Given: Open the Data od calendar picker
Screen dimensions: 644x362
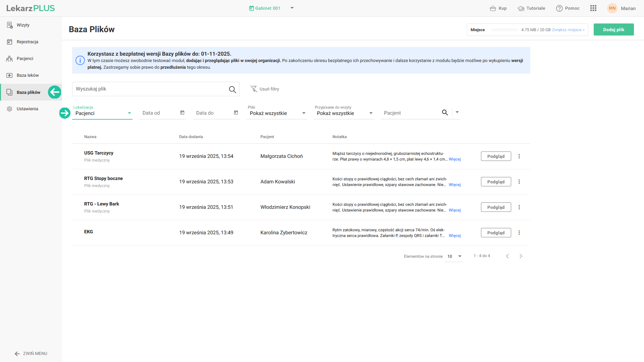Looking at the screenshot, I should (182, 113).
